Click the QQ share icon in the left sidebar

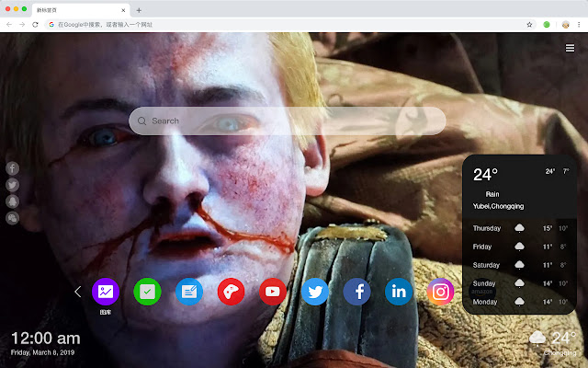[x=12, y=201]
